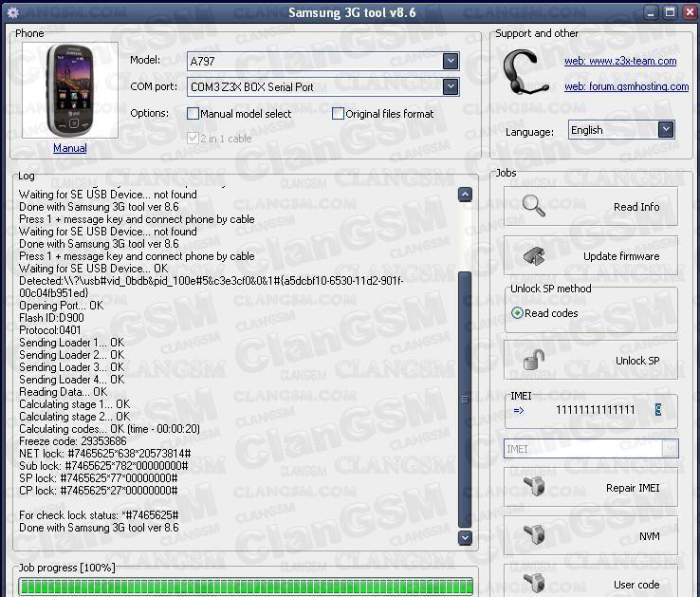The image size is (700, 597).
Task: Toggle the 2 in 1 cable checkbox
Action: pyautogui.click(x=193, y=138)
